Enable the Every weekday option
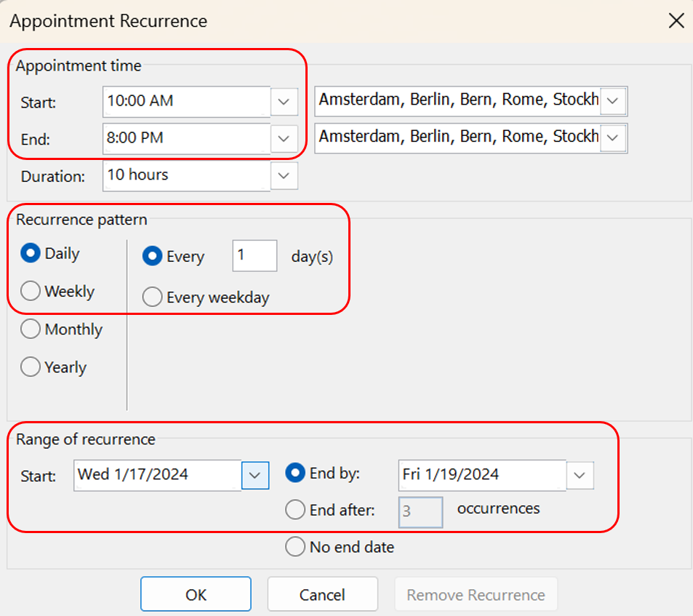The image size is (693, 616). point(153,297)
